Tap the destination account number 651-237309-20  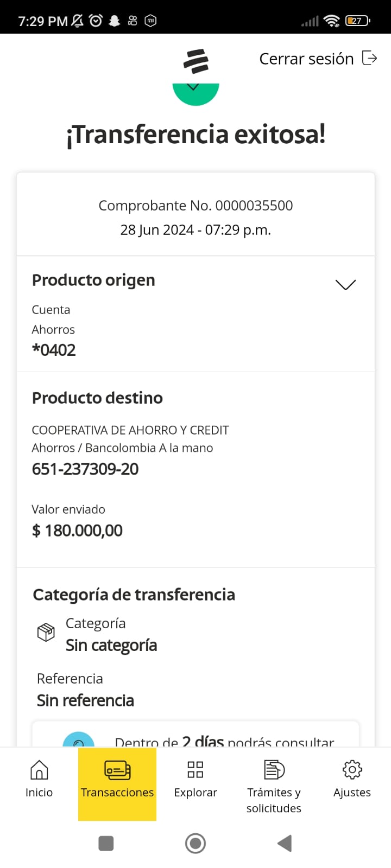pyautogui.click(x=85, y=469)
